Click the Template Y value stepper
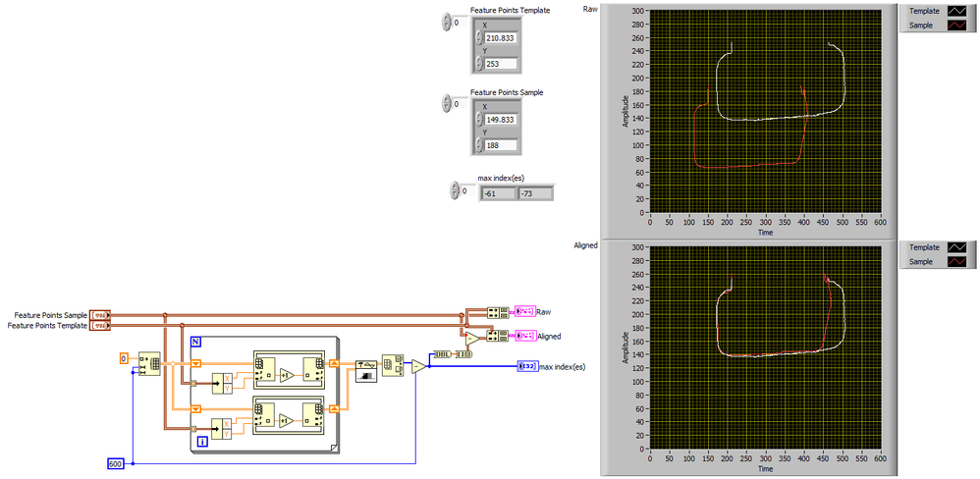Viewport: 980px width, 479px height. coord(479,64)
